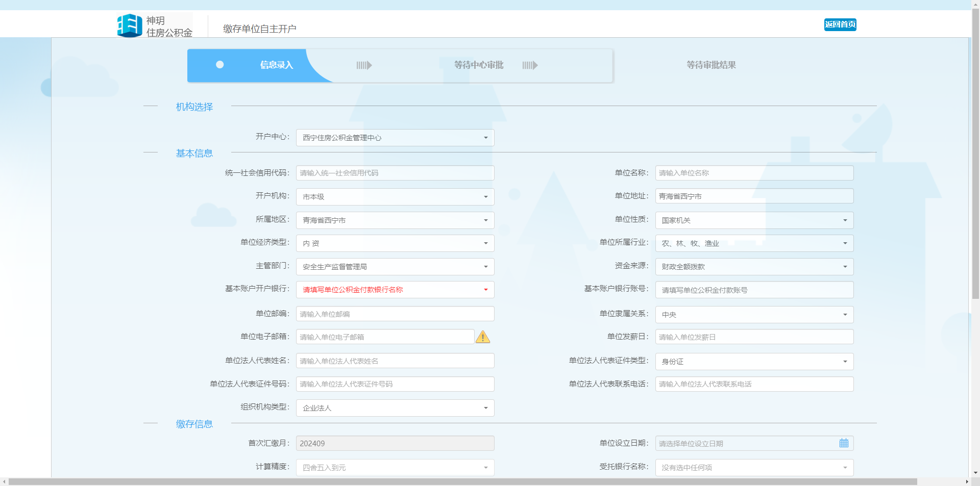Viewport: 980px width, 486px height.
Task: Click the vertical scrollbar thumb
Action: point(975,153)
